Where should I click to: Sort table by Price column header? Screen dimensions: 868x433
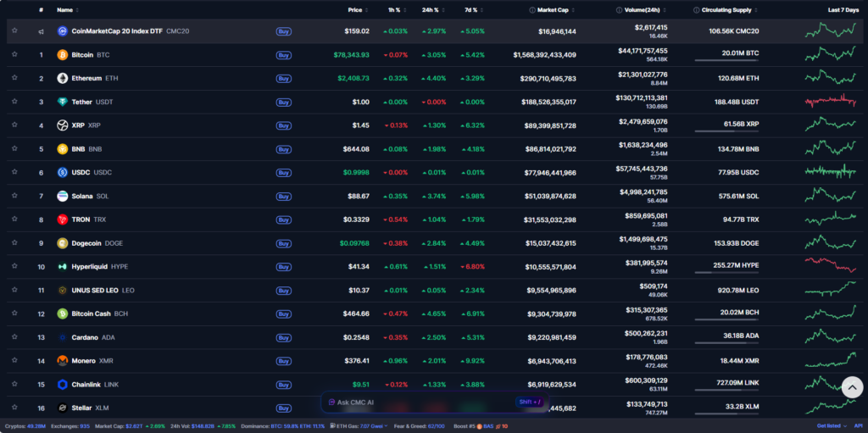tap(354, 10)
